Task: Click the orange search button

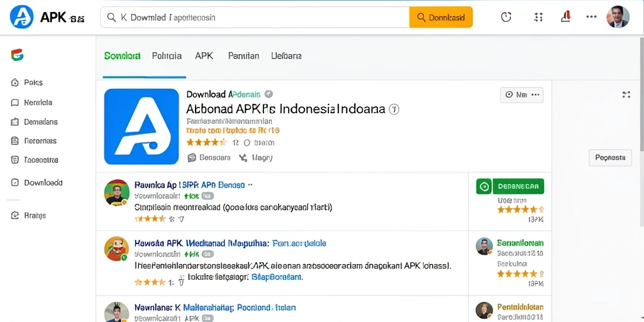Action: click(441, 17)
